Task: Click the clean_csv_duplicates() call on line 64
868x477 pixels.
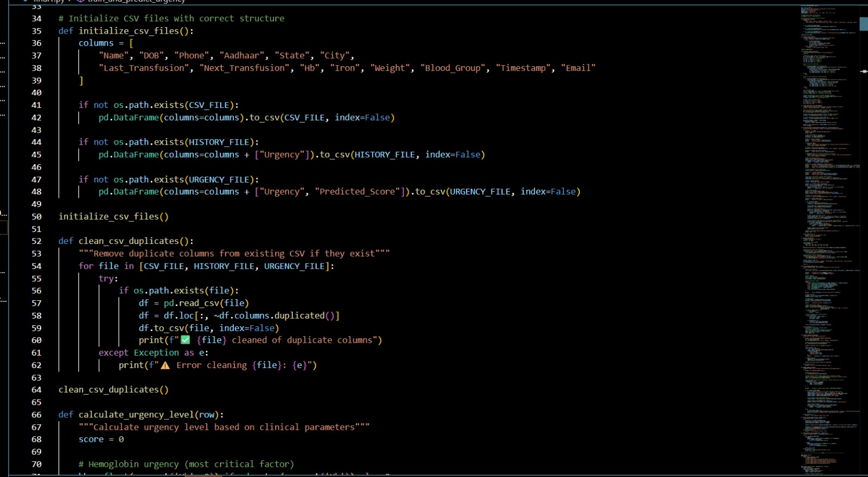Action: point(113,390)
